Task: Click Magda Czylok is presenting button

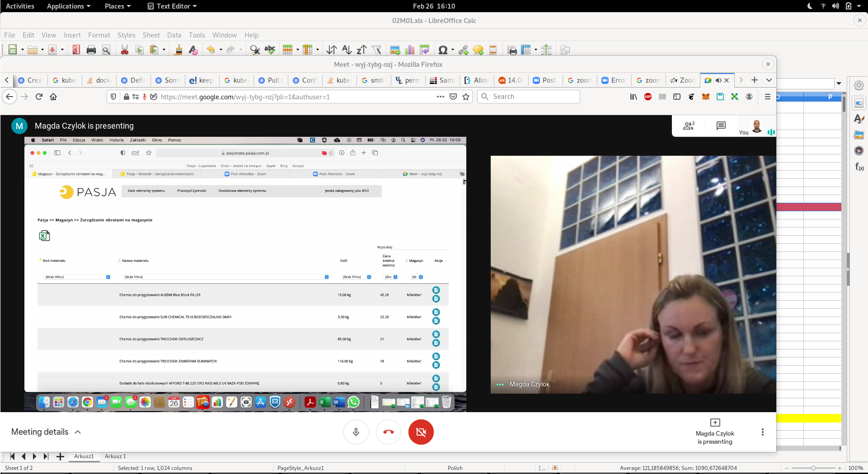Action: pyautogui.click(x=715, y=432)
